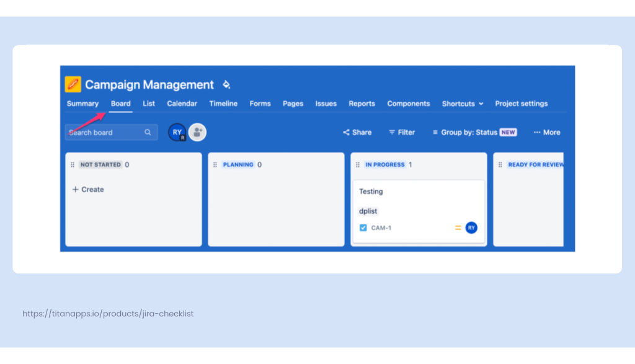Image resolution: width=635 pixels, height=364 pixels.
Task: Switch to the Timeline tab
Action: (x=223, y=104)
